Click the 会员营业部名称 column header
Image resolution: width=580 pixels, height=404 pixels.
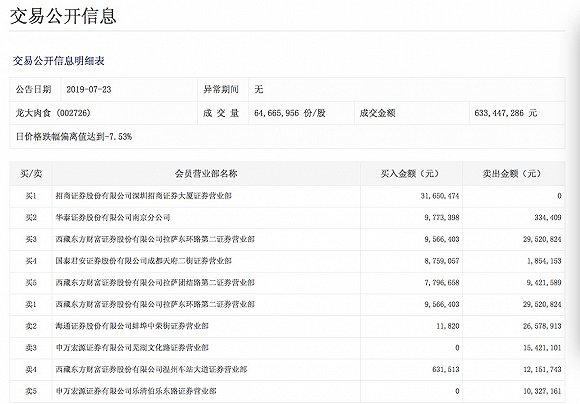click(206, 174)
